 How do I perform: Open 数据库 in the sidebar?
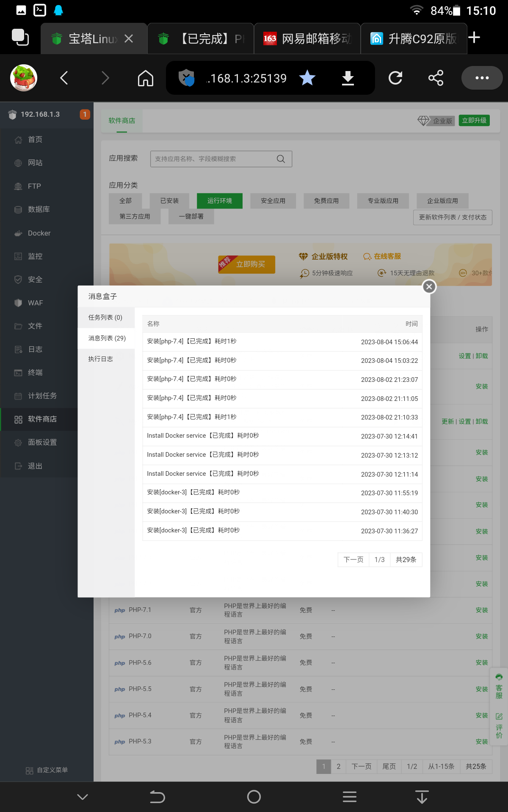[x=39, y=209]
